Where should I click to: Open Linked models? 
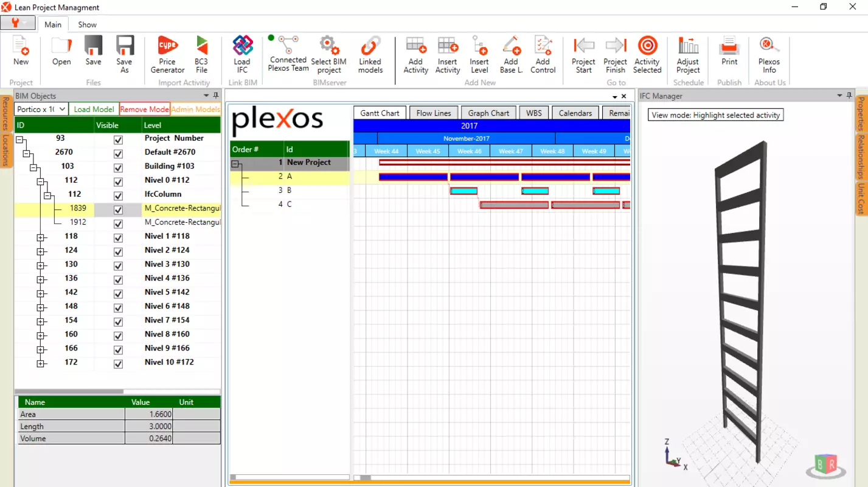[x=370, y=55]
